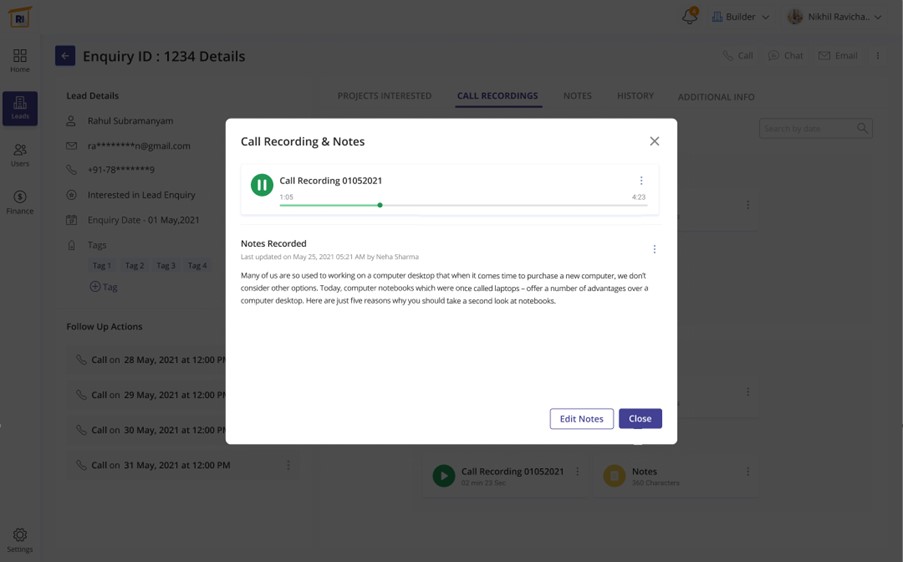This screenshot has height=562, width=903.
Task: Close the Call Recording & Notes dialog
Action: coord(654,141)
